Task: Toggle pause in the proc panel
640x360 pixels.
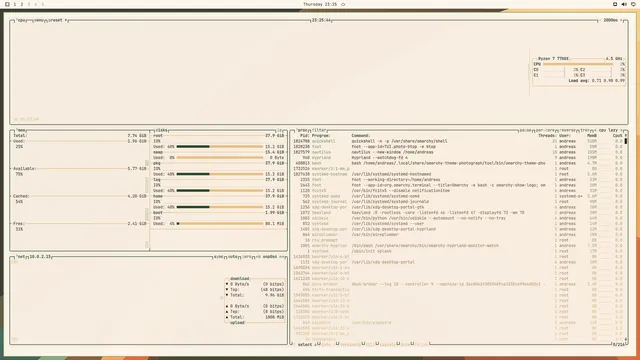Action: pos(525,130)
